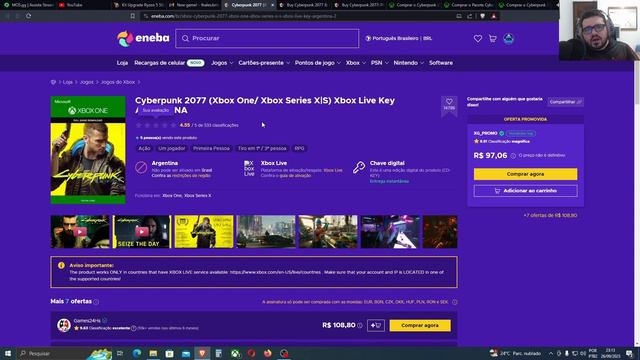
Task: Open the Software menu item
Action: pos(441,63)
